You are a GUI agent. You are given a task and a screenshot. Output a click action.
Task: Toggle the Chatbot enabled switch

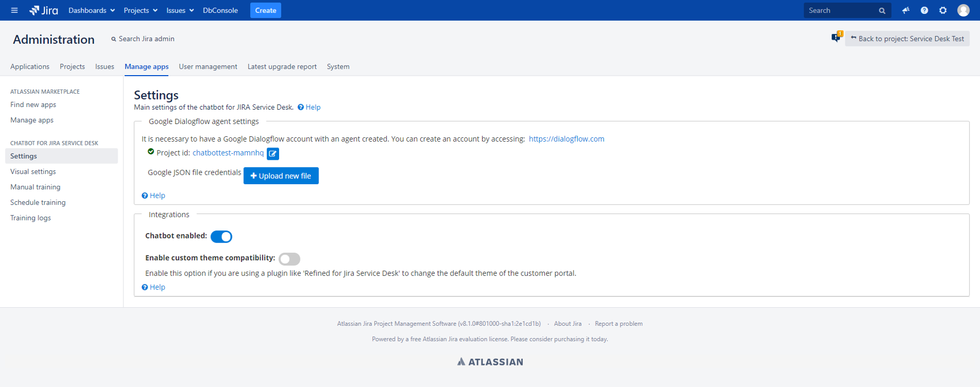(x=221, y=236)
